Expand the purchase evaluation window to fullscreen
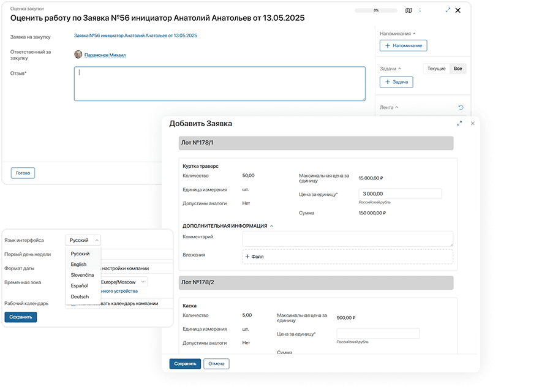539x392 pixels. click(448, 10)
